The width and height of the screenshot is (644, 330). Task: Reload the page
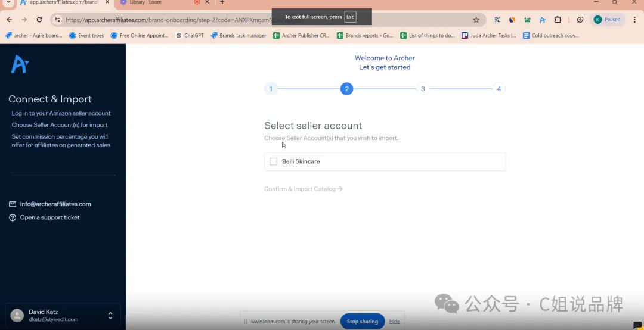pyautogui.click(x=39, y=20)
